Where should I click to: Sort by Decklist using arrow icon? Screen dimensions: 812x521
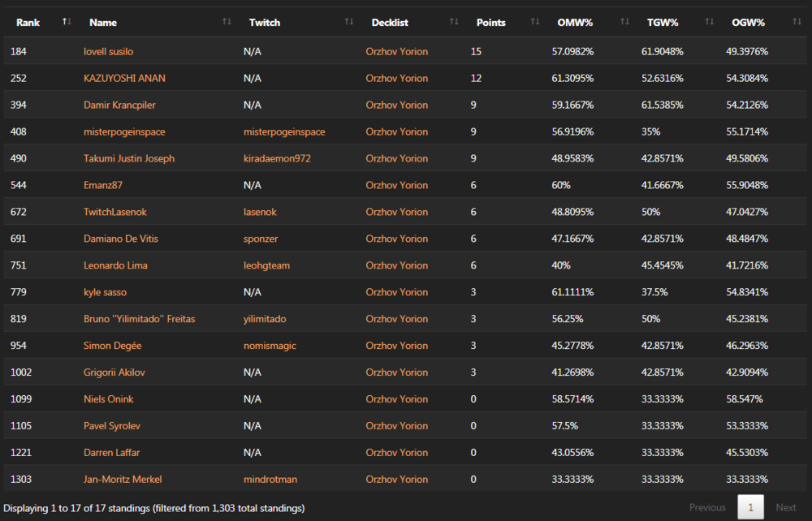tap(454, 22)
